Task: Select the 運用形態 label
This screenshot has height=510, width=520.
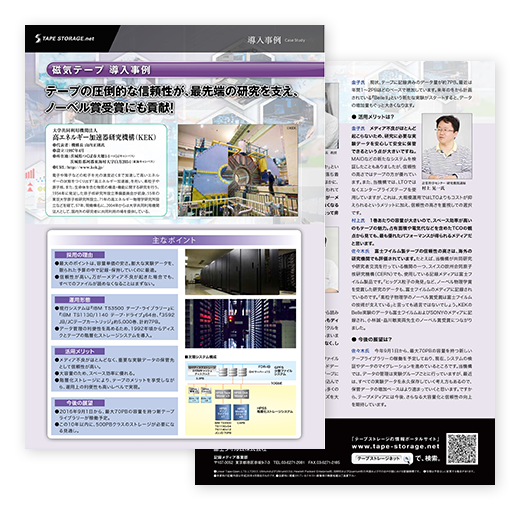Action: tap(80, 300)
